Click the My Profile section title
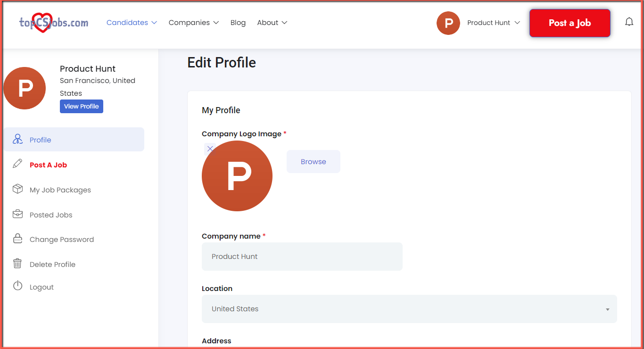644x349 pixels. [x=221, y=110]
